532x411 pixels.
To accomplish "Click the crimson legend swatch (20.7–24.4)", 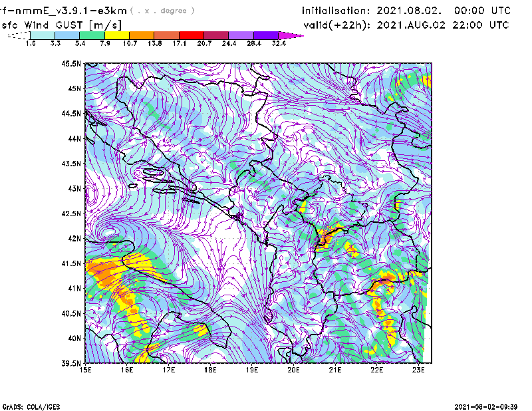I will (x=216, y=35).
